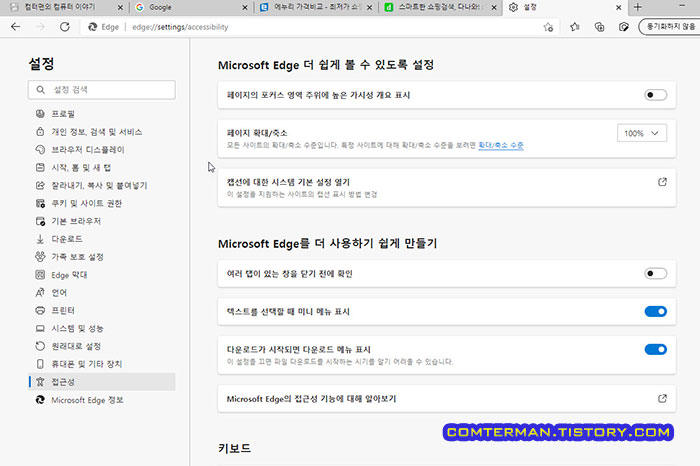
Task: Click the 쿠키 및 사이트 권한 sidebar icon
Action: (40, 203)
